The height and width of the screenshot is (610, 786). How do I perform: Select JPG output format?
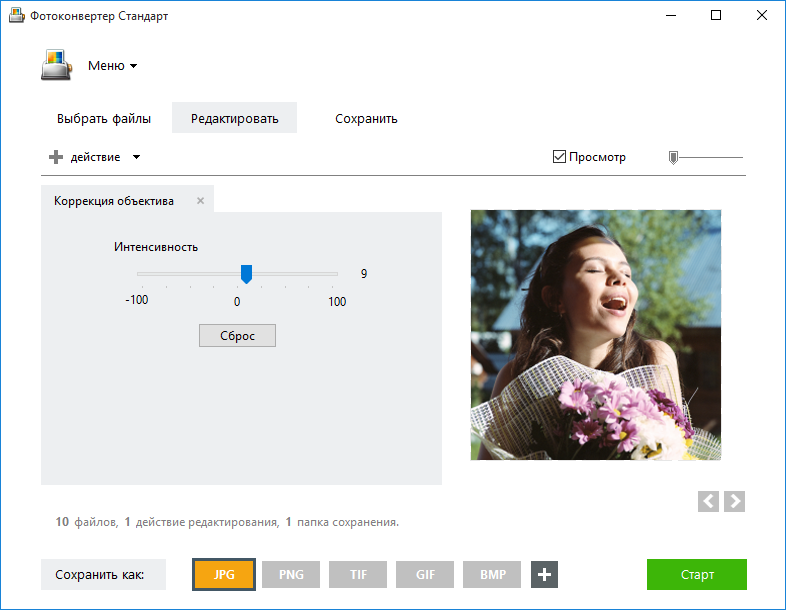click(x=224, y=574)
